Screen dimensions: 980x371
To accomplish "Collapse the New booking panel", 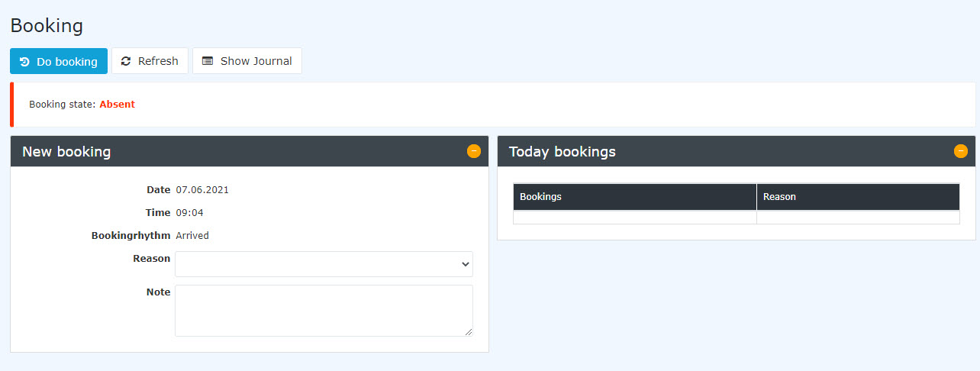I will coord(474,151).
